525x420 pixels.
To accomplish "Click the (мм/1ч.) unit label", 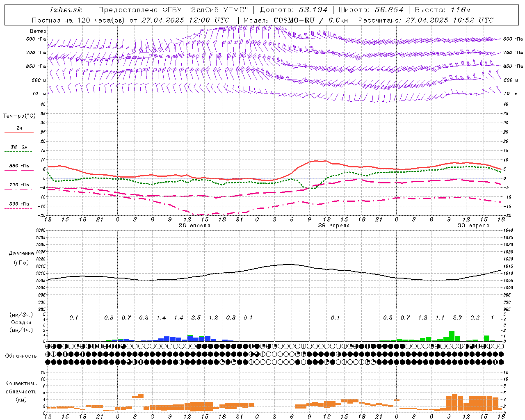I will (x=21, y=330).
